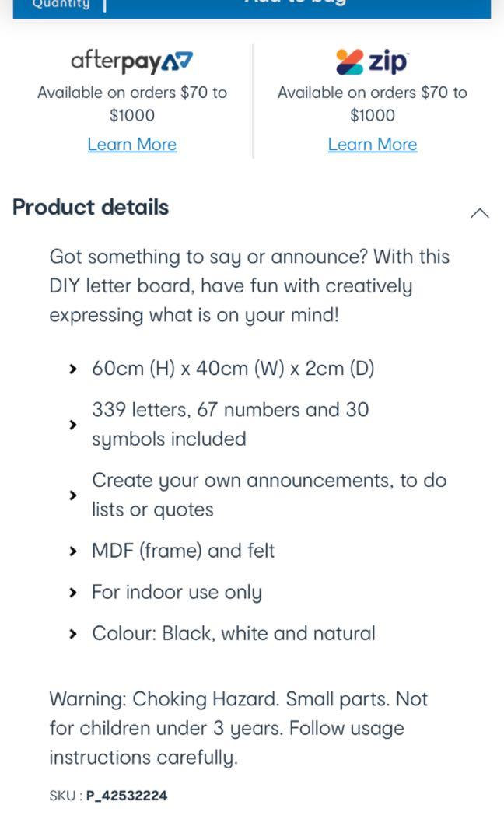Collapse the Product details section chevron
The height and width of the screenshot is (840, 504).
tap(480, 212)
